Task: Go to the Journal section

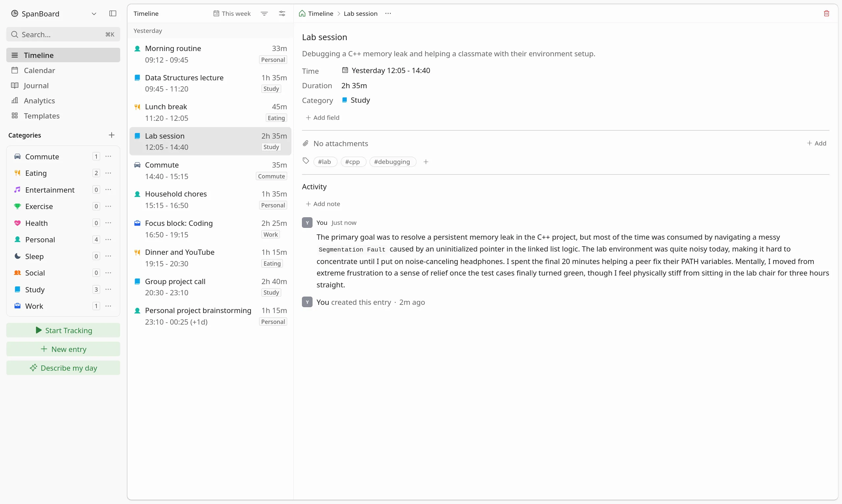Action: pos(36,86)
